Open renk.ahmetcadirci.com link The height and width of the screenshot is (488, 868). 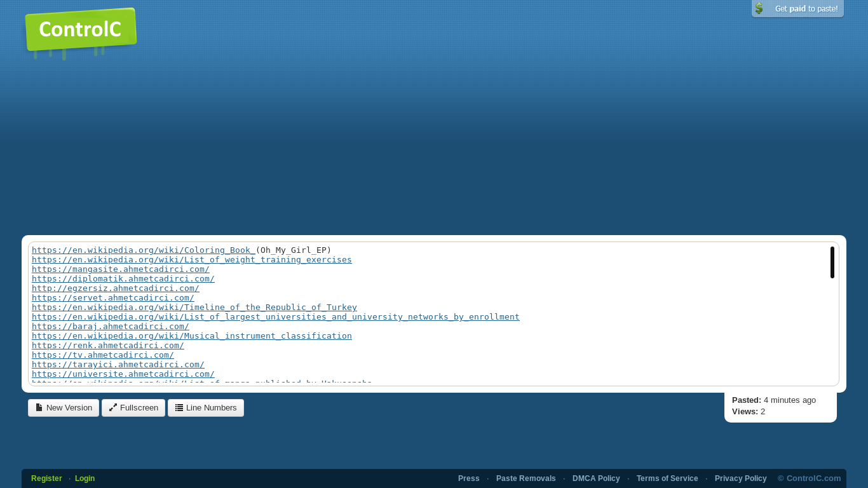pyautogui.click(x=108, y=346)
